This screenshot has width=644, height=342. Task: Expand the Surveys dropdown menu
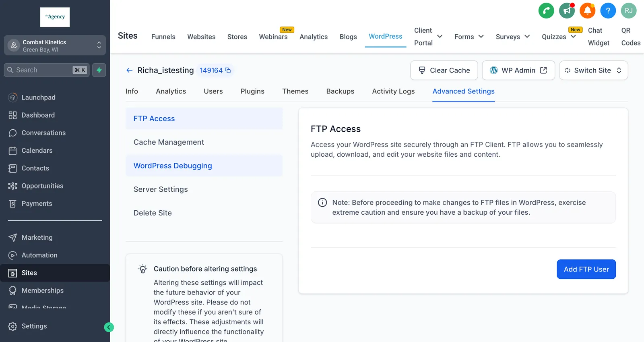[x=512, y=37]
